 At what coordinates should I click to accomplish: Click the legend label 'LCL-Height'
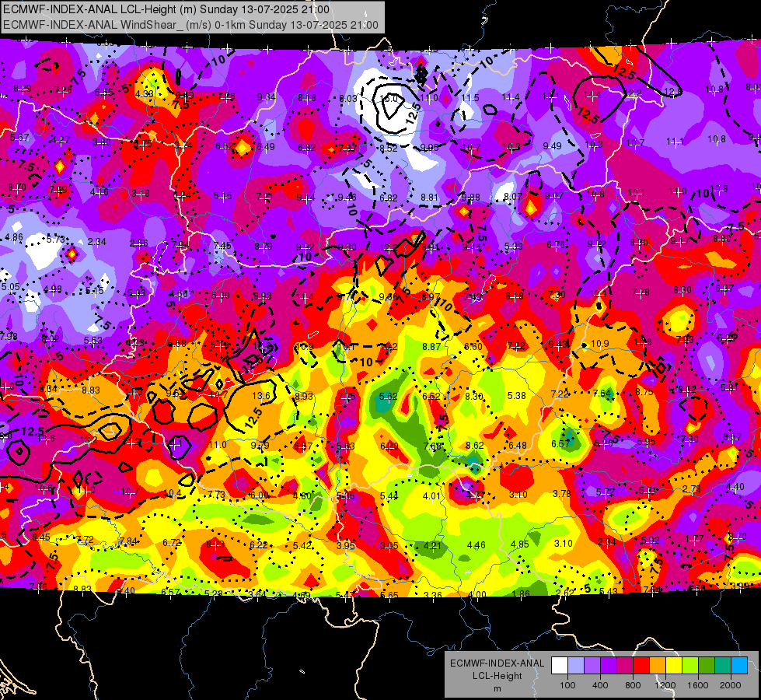point(497,676)
